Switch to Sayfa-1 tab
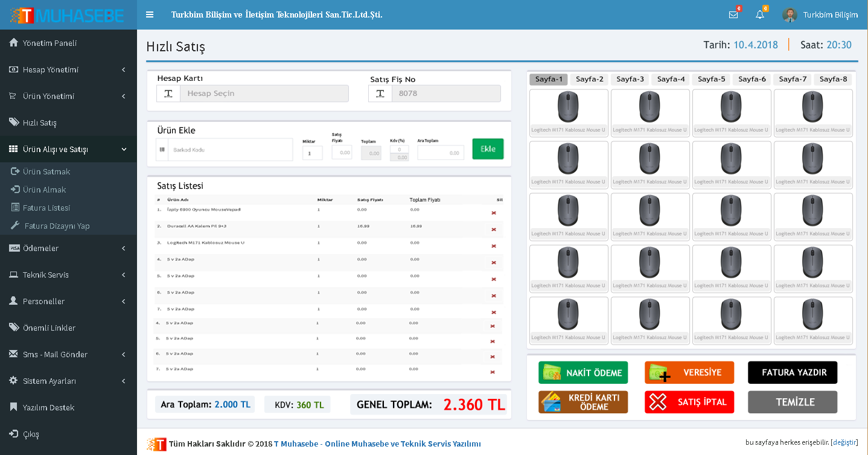868x455 pixels. (549, 79)
